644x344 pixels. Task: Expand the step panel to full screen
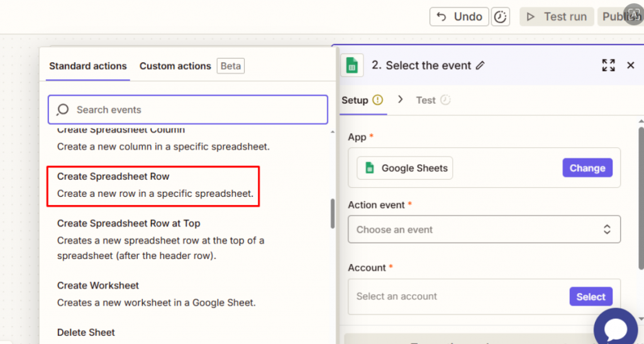[x=608, y=65]
